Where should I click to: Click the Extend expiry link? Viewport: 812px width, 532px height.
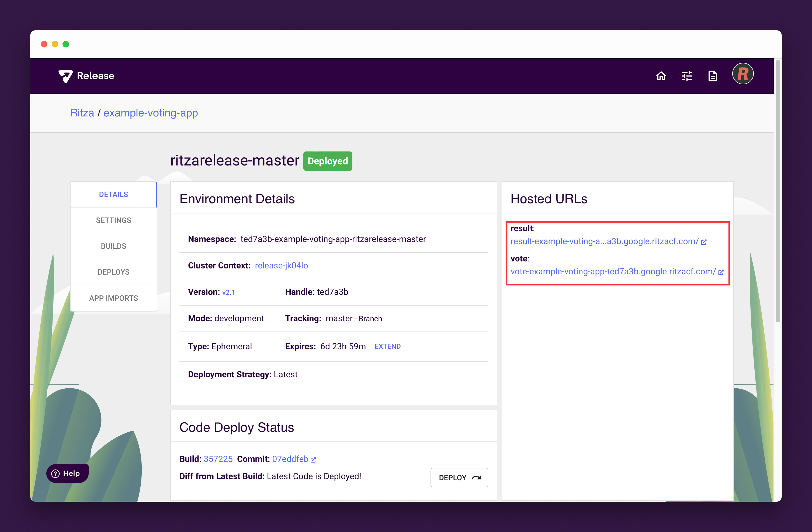(387, 346)
